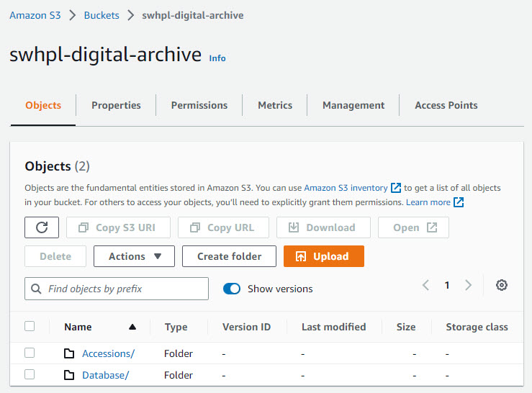
Task: Go to Amazon S3 breadcrumb link
Action: (x=35, y=15)
